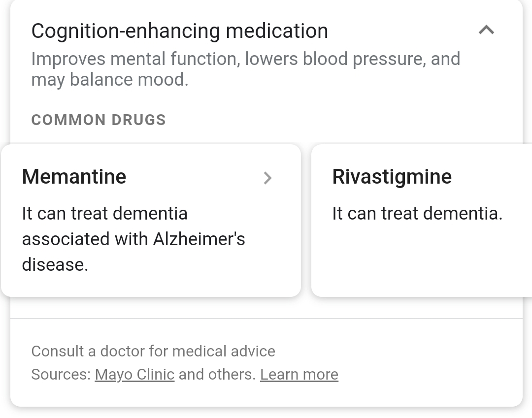The image size is (532, 418).
Task: Tap the "may balance mood." line
Action: 110,80
